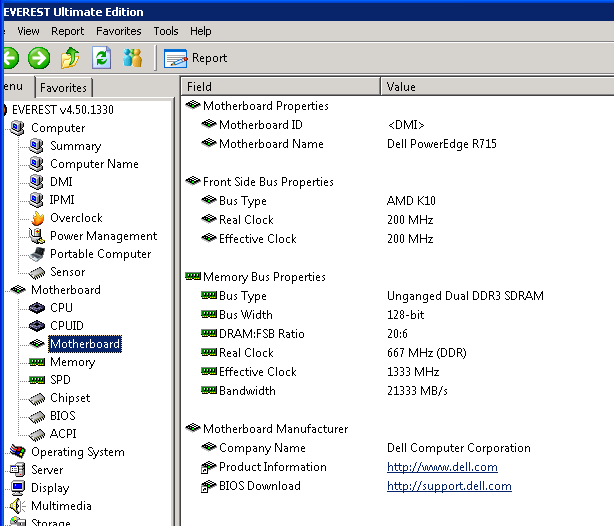Open the Sensor page

tap(67, 272)
